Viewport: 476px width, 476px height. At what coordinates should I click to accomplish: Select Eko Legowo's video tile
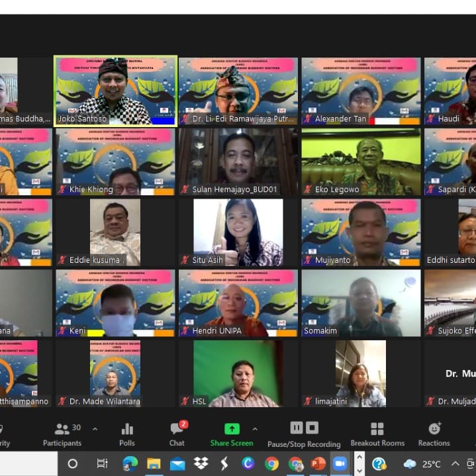click(361, 162)
